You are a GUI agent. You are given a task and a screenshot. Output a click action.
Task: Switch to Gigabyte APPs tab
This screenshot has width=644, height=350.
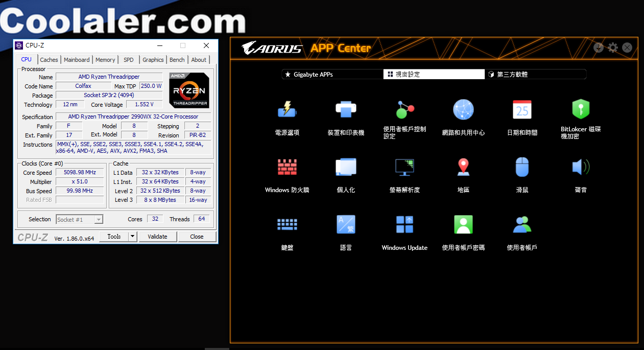coord(332,75)
